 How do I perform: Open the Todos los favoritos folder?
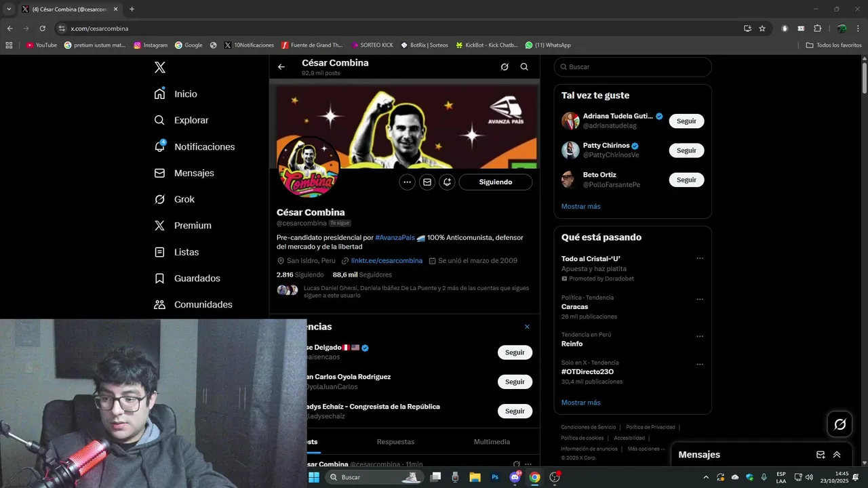point(834,45)
